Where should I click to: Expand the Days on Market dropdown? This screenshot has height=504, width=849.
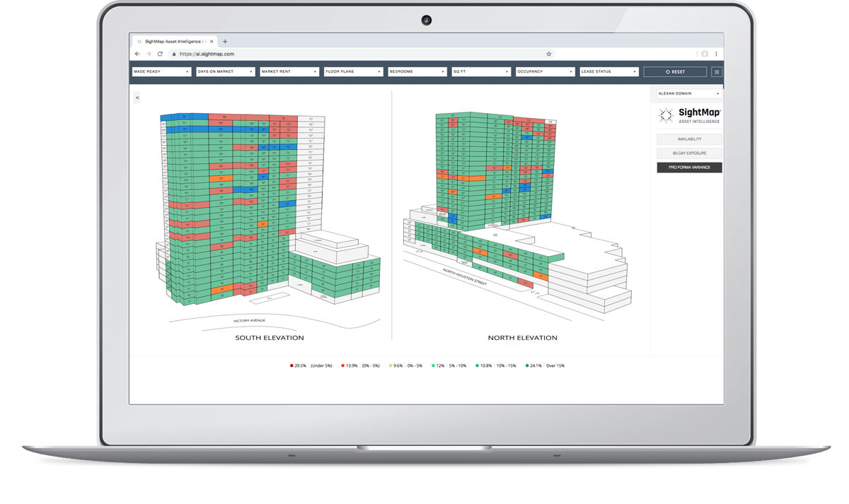[225, 72]
